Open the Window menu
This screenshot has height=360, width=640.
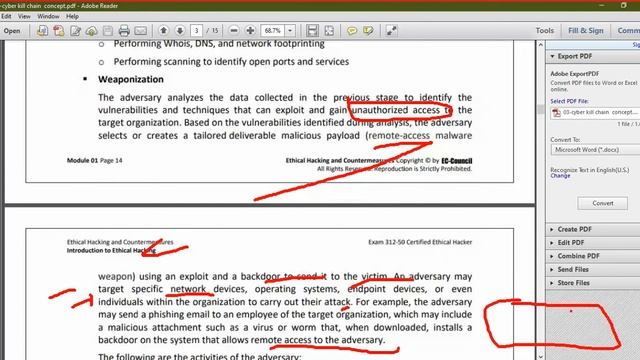48,16
